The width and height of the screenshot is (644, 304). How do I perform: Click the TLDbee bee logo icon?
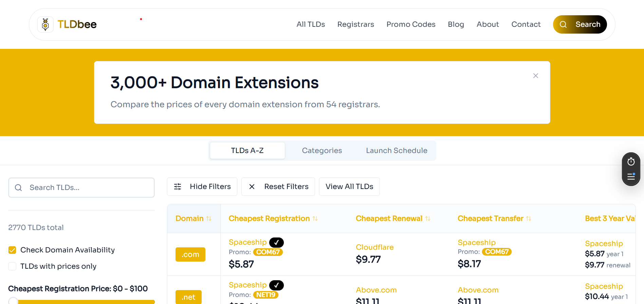pyautogui.click(x=45, y=24)
